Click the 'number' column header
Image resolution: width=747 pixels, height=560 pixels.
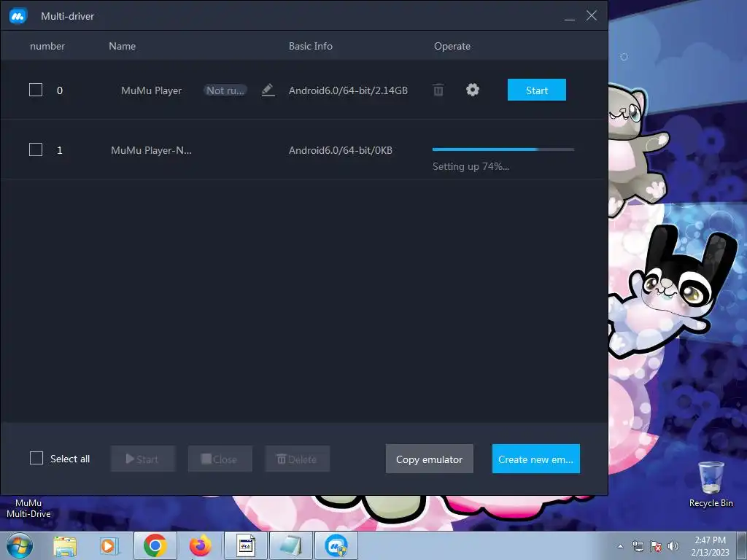click(47, 46)
